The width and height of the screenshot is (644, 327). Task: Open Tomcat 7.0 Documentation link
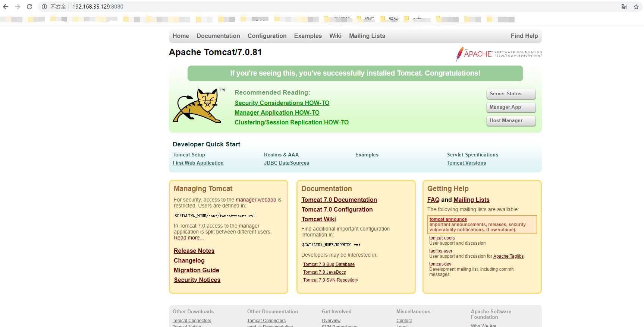tap(339, 200)
